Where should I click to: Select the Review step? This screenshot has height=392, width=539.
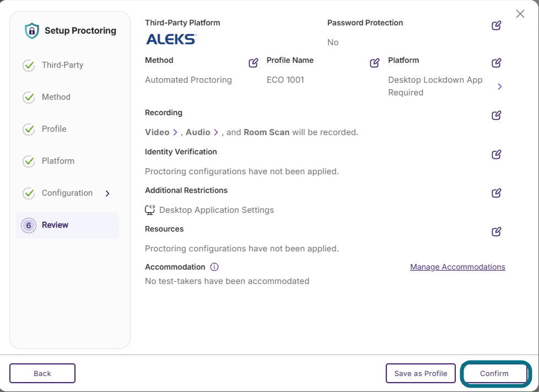67,225
